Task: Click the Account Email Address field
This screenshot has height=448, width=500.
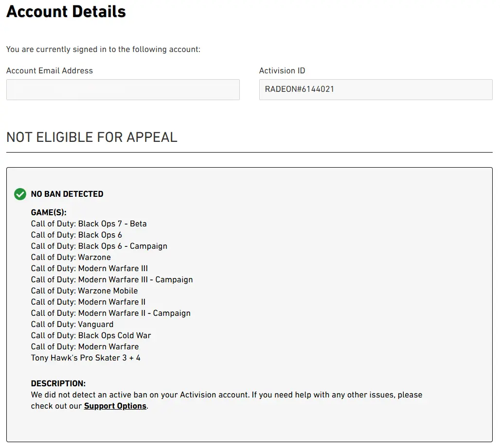Action: (x=123, y=90)
